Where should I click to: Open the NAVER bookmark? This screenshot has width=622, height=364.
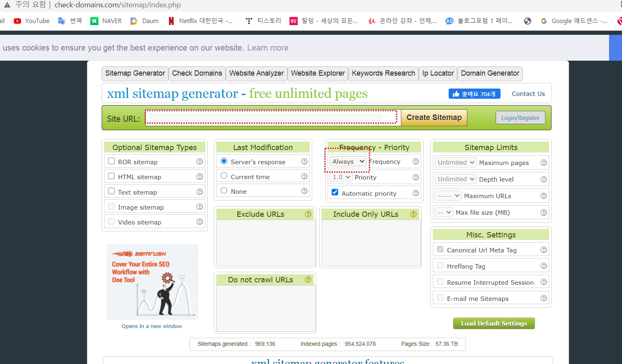click(106, 21)
